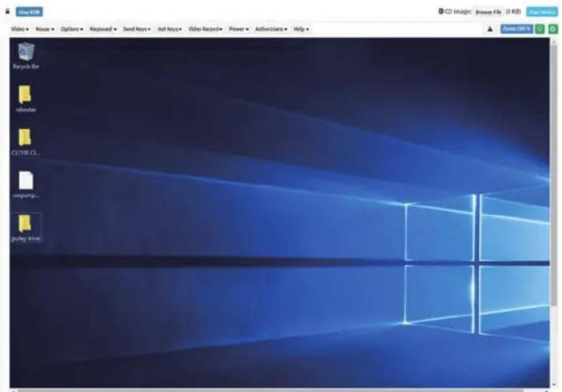
Task: Open the Active Users dropdown menu
Action: (x=271, y=29)
